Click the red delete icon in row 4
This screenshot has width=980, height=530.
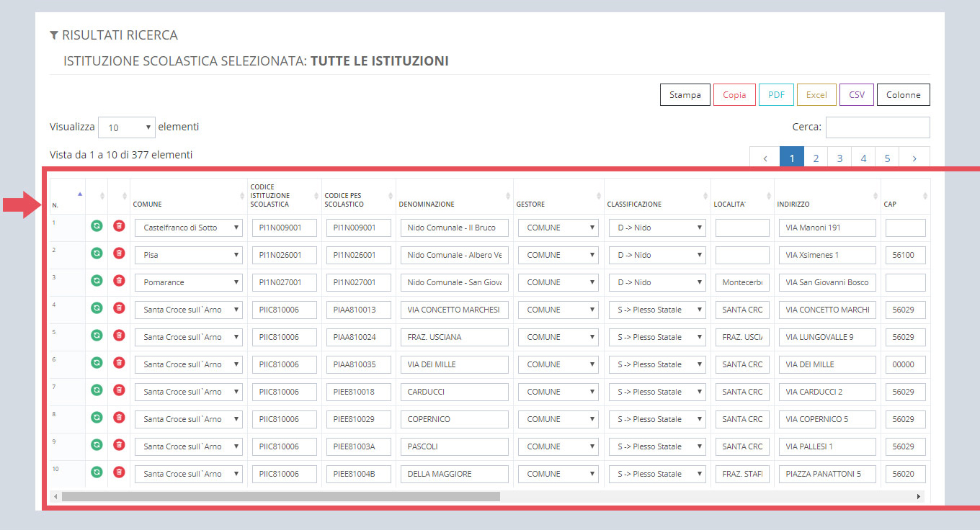[x=119, y=308]
